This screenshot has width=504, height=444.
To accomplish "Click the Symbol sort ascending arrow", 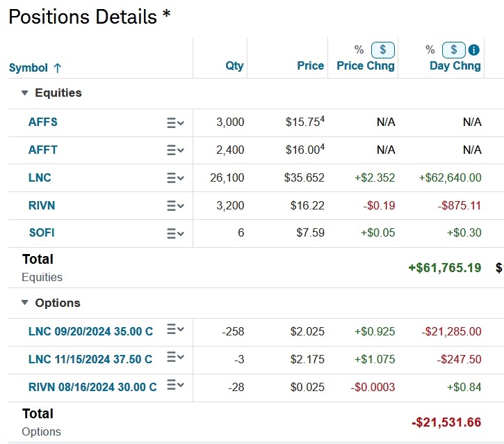I will pyautogui.click(x=58, y=68).
